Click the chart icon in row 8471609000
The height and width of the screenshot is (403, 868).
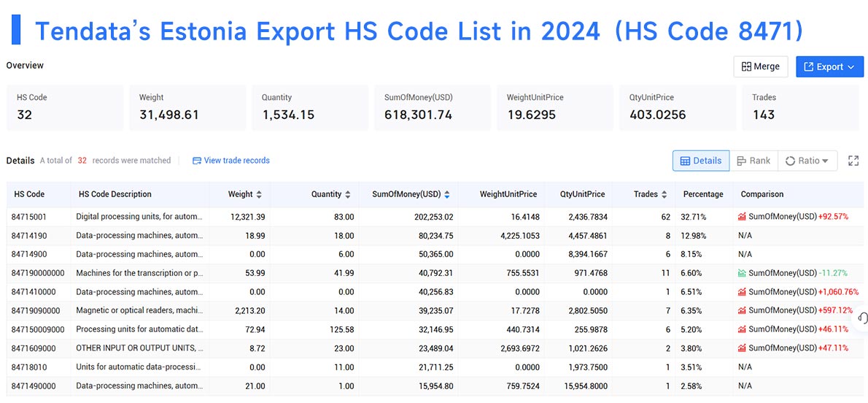click(x=742, y=349)
